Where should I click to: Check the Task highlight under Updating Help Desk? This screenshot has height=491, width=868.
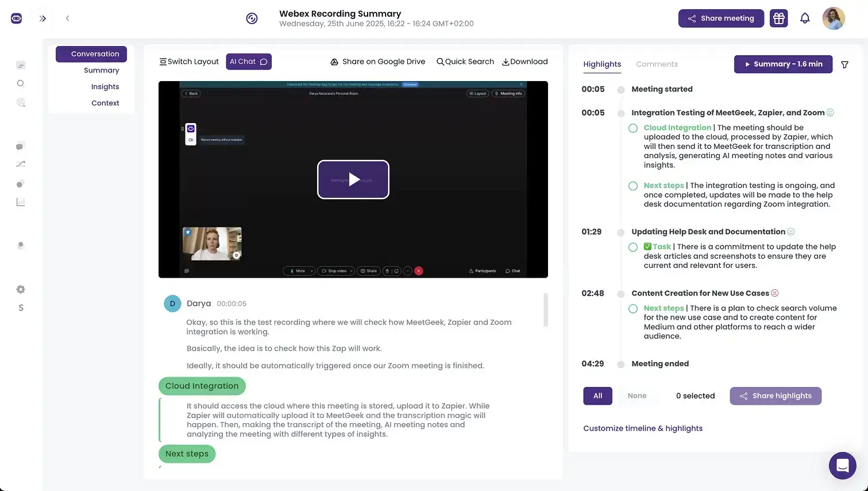click(x=632, y=247)
